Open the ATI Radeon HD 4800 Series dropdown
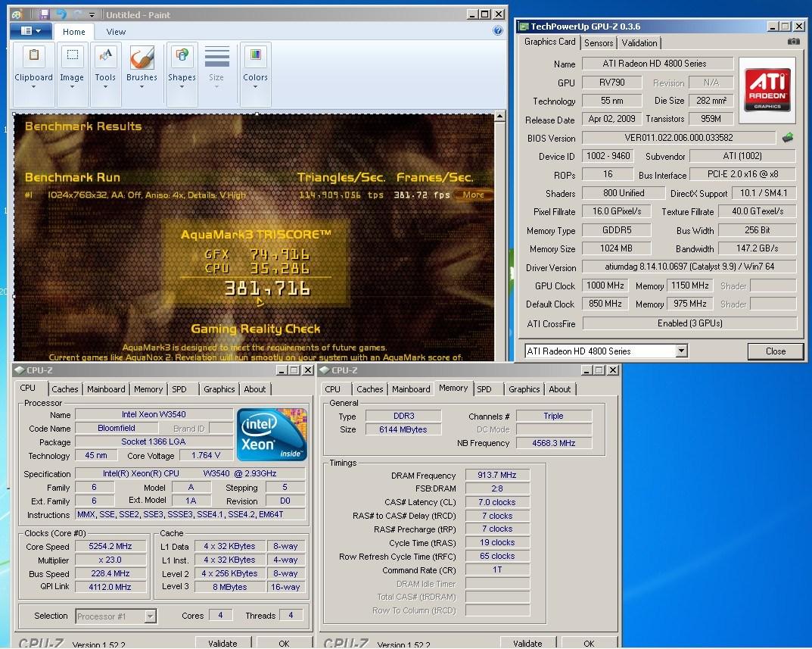Viewport: 812px width, 649px height. tap(682, 351)
